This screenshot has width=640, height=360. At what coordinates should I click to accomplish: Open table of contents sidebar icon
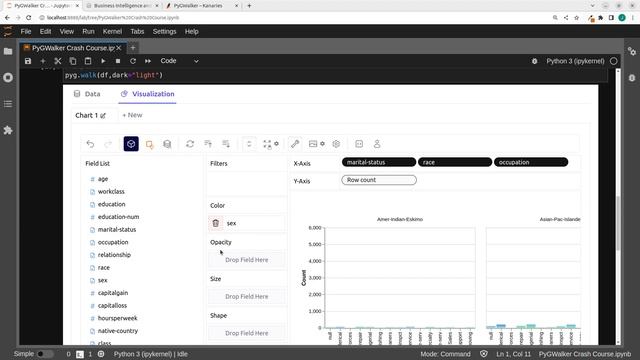8,104
